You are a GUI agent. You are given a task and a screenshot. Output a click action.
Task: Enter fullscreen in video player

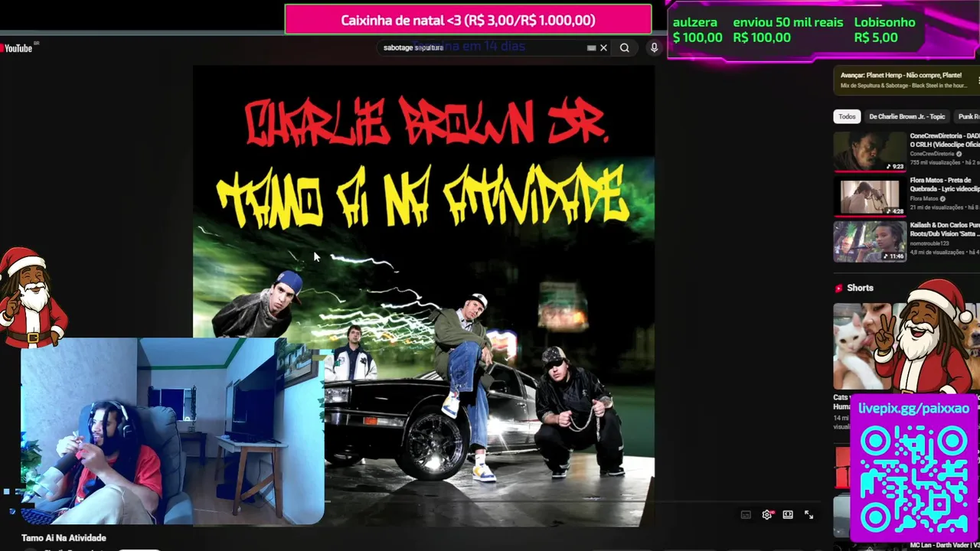point(808,515)
